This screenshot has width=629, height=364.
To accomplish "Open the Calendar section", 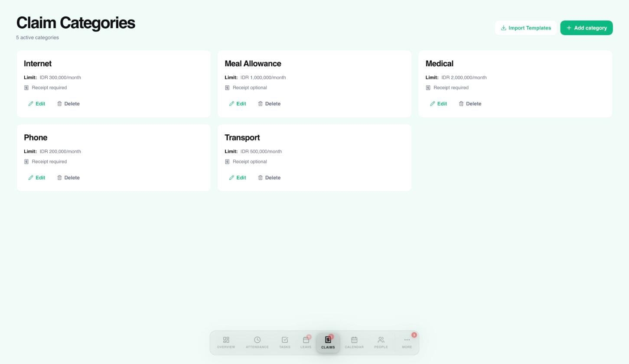I will pyautogui.click(x=354, y=342).
